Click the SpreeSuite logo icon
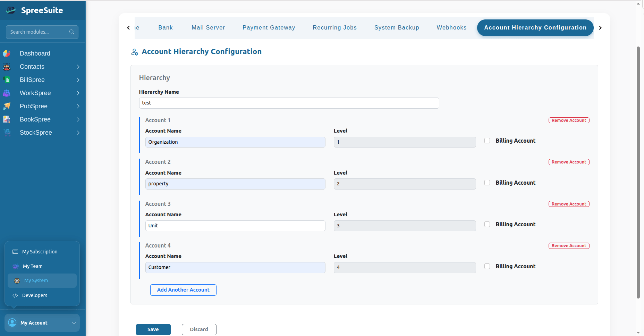The width and height of the screenshot is (644, 336). 11,10
